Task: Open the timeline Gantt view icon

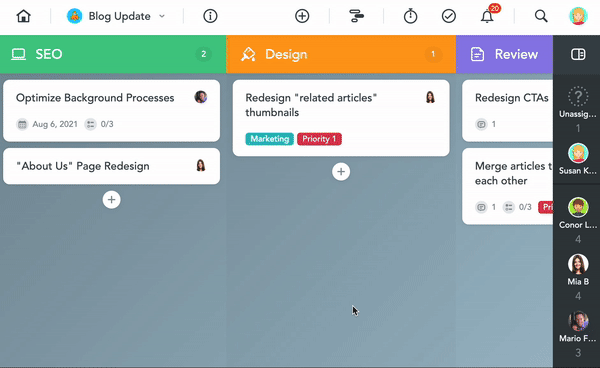Action: tap(357, 16)
